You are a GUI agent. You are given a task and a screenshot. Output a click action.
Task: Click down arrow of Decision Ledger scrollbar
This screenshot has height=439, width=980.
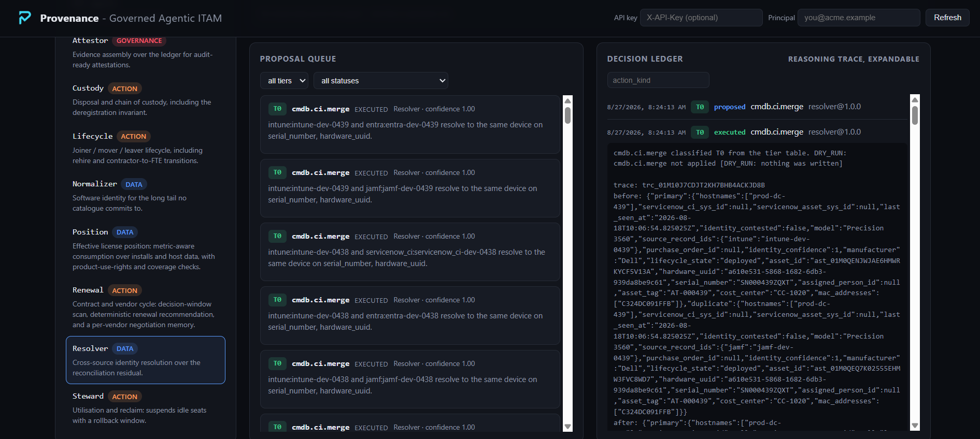915,426
